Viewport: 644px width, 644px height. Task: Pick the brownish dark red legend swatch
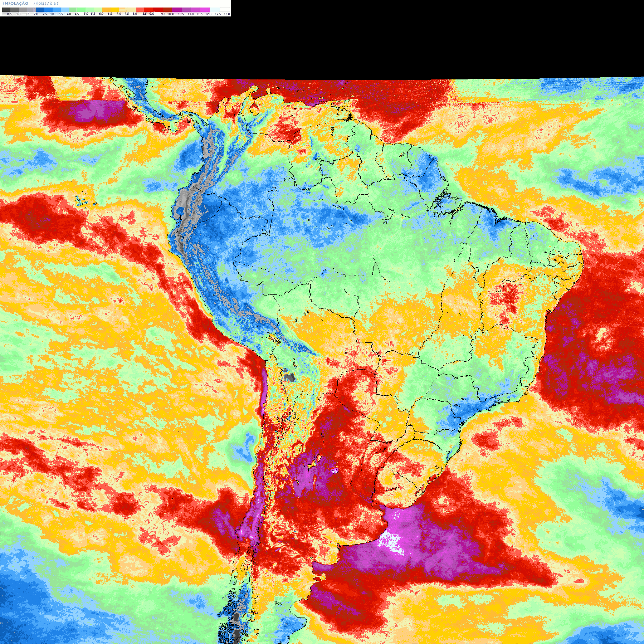[167, 10]
